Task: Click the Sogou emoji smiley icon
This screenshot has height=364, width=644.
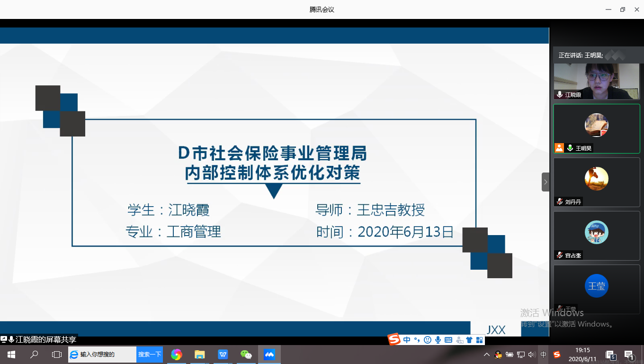Action: coord(428,340)
